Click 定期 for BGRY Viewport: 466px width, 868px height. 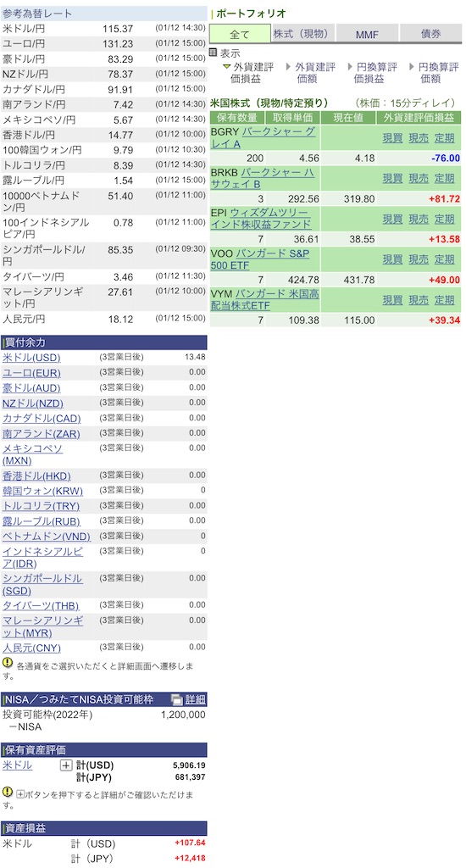click(x=444, y=138)
